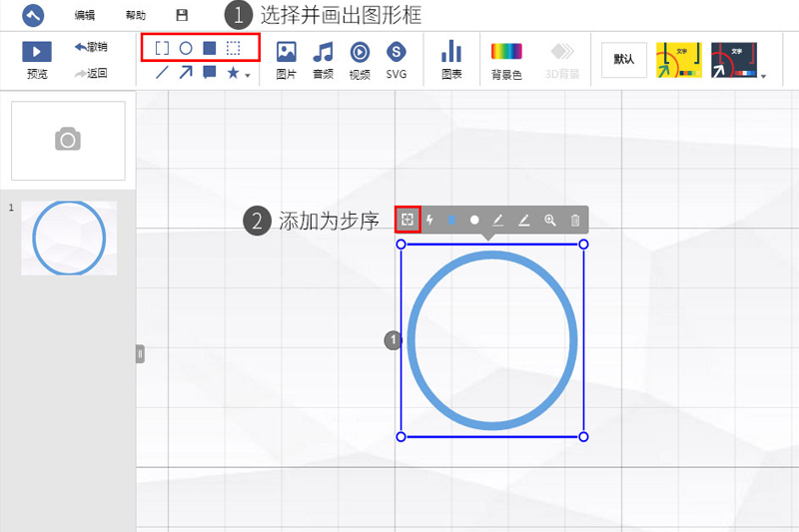Insert a chart with 图表
The image size is (799, 532).
(x=451, y=60)
